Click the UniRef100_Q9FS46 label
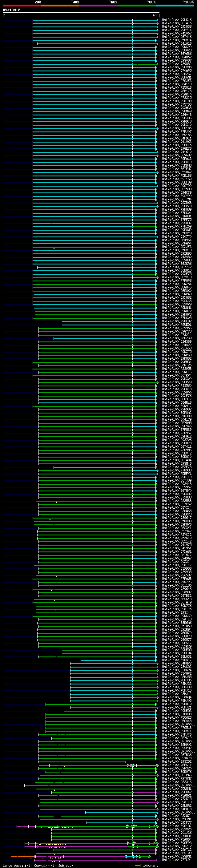The width and height of the screenshot is (197, 868). [177, 426]
